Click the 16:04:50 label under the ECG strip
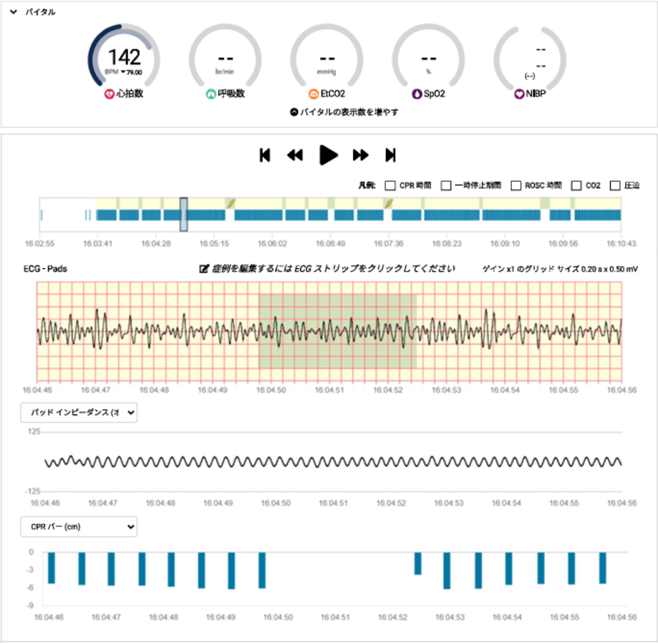The height and width of the screenshot is (644, 658). click(x=271, y=390)
